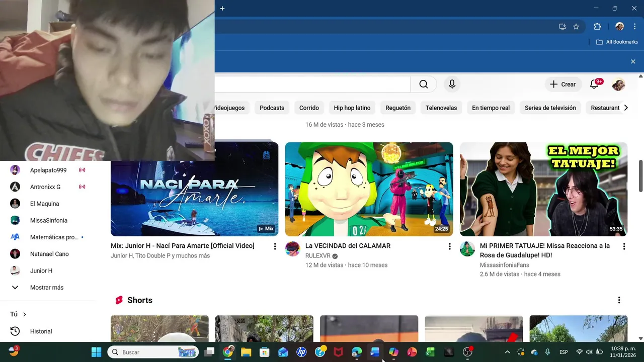Image resolution: width=644 pixels, height=362 pixels.
Task: Open the Chrome profile avatar
Action: pos(619,27)
